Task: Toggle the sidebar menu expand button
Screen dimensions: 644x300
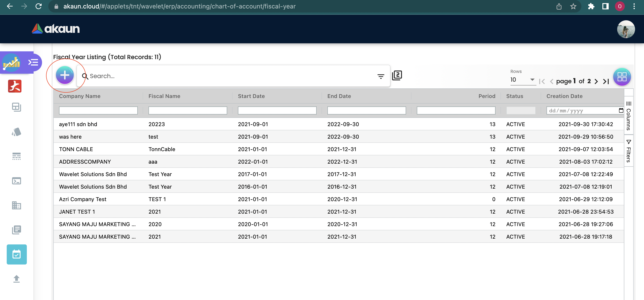Action: coord(33,62)
